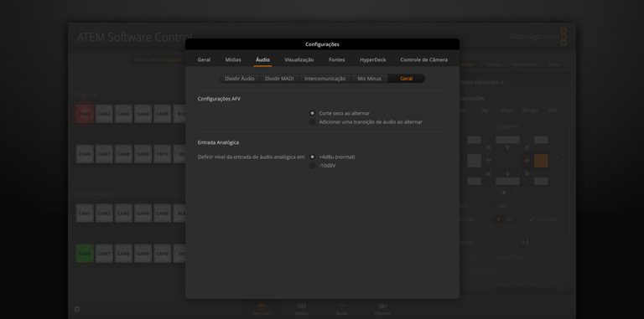Screen dimensions: 644x319
Task: Open the Switcher page icon at bottom
Action: pyautogui.click(x=262, y=309)
